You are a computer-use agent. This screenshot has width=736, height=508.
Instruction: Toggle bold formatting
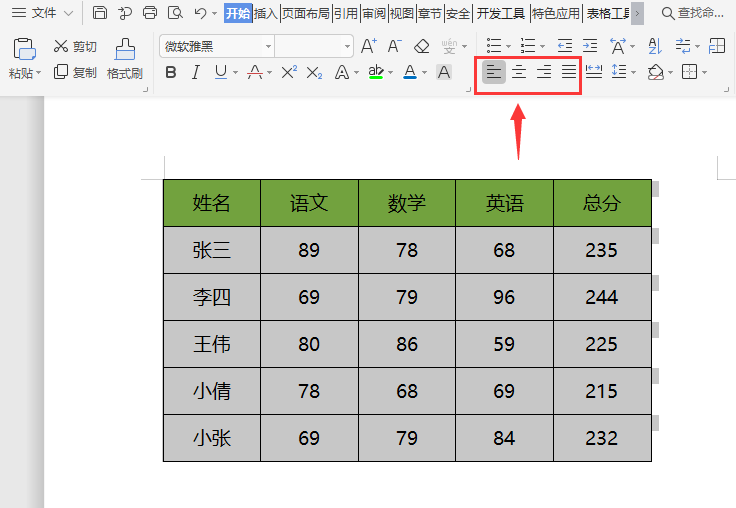point(170,72)
